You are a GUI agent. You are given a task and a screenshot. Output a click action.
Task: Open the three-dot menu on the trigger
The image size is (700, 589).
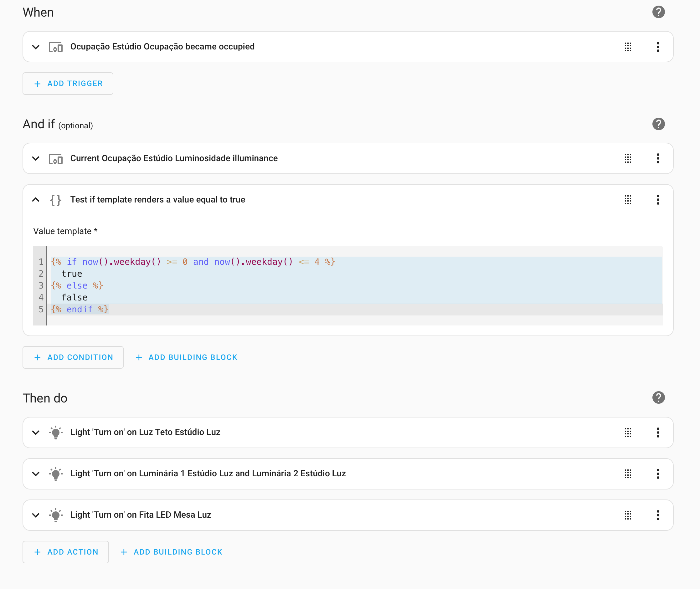coord(658,47)
